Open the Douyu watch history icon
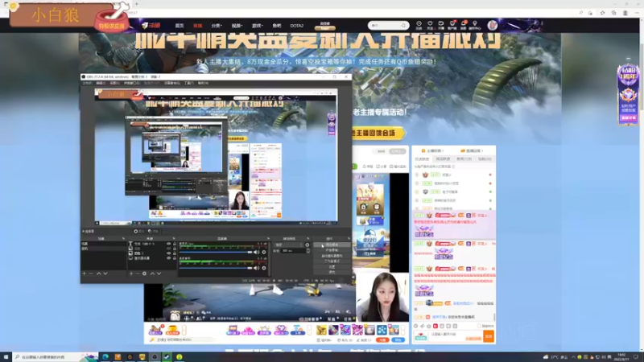The height and width of the screenshot is (362, 644). pos(419,25)
